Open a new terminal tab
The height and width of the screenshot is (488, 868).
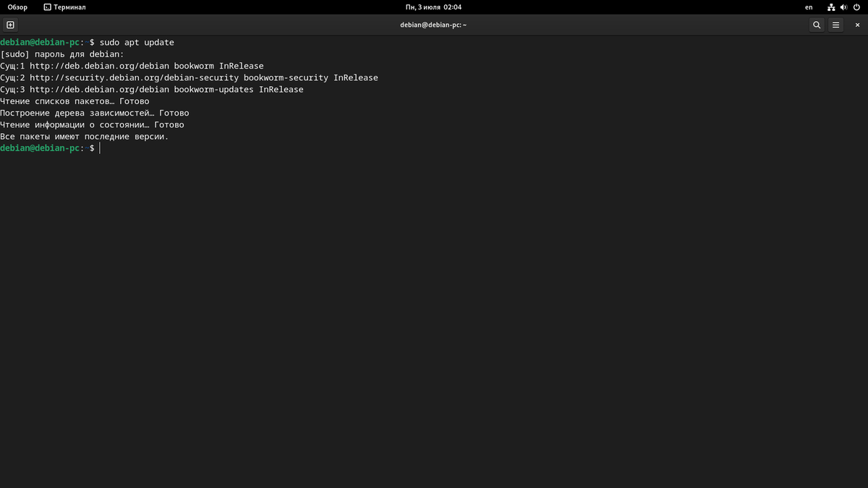tap(10, 25)
